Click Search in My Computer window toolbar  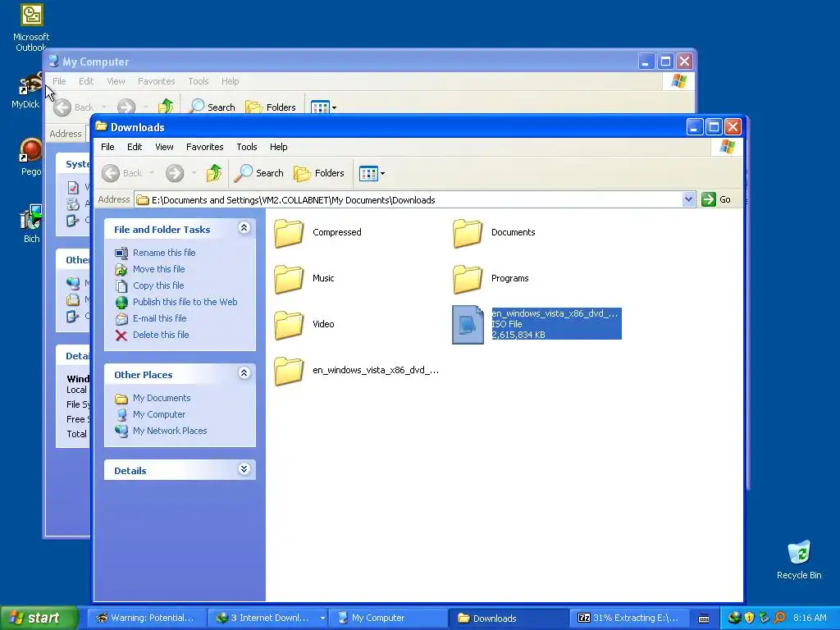(x=212, y=107)
